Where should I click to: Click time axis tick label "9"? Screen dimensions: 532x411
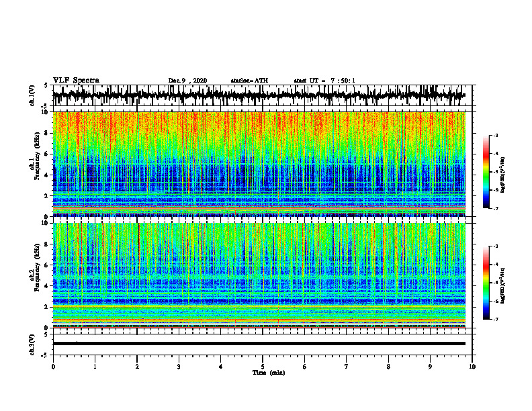[430, 367]
